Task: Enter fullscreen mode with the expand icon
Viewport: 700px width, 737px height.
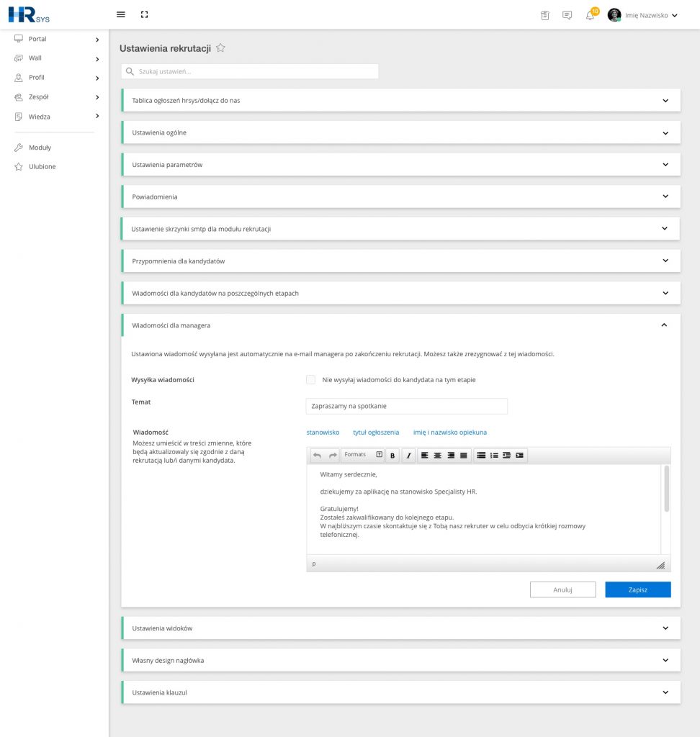Action: pyautogui.click(x=145, y=14)
